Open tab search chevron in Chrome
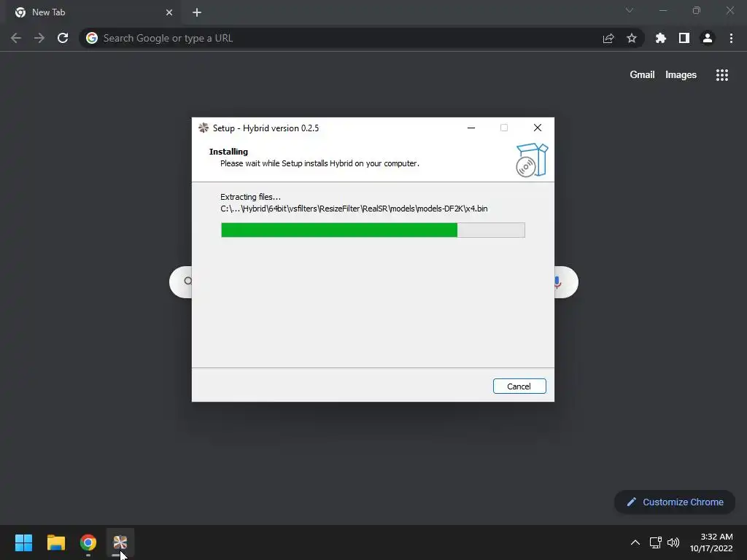Image resolution: width=747 pixels, height=560 pixels. point(630,10)
